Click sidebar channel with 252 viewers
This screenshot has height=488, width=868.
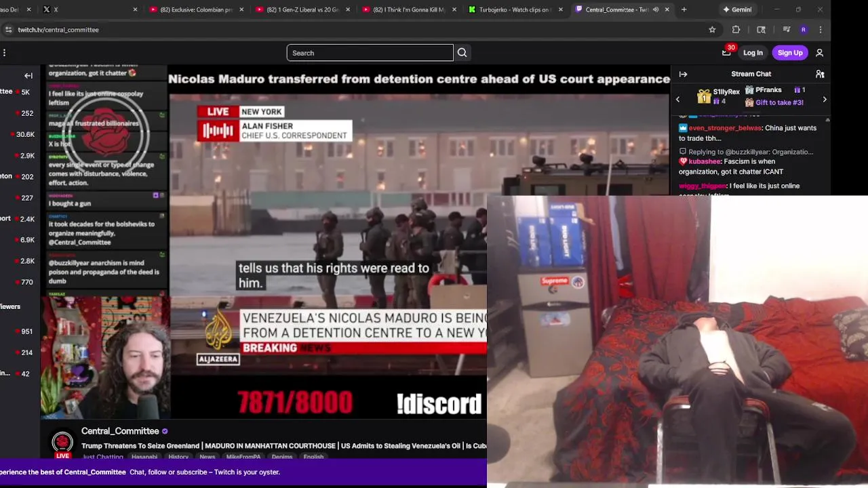point(19,113)
